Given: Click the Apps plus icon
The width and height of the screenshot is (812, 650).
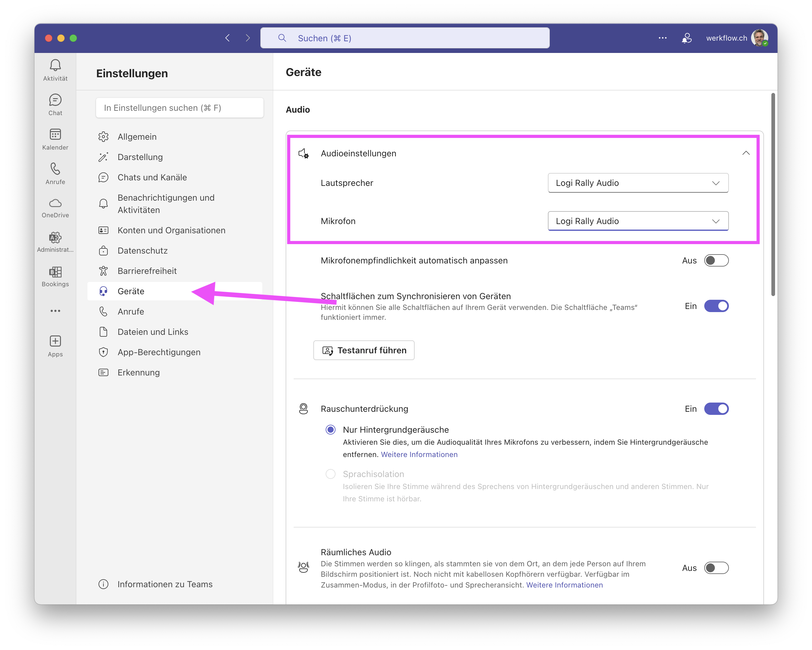Looking at the screenshot, I should 55,341.
